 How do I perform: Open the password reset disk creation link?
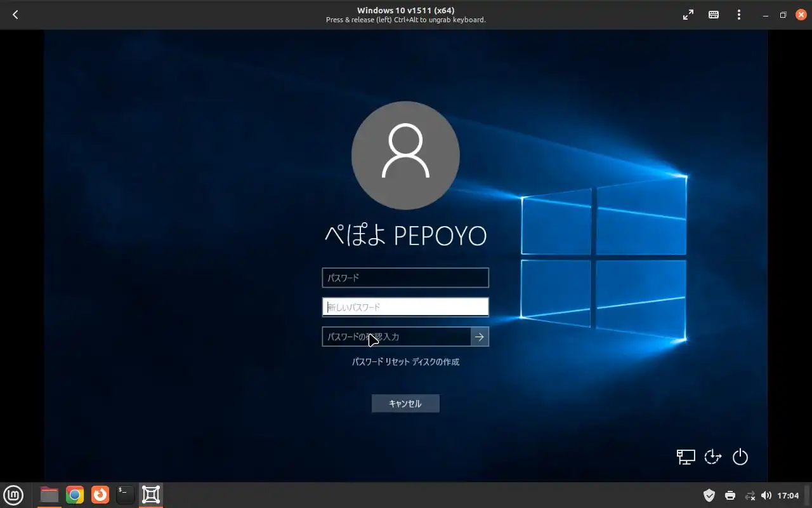point(405,362)
